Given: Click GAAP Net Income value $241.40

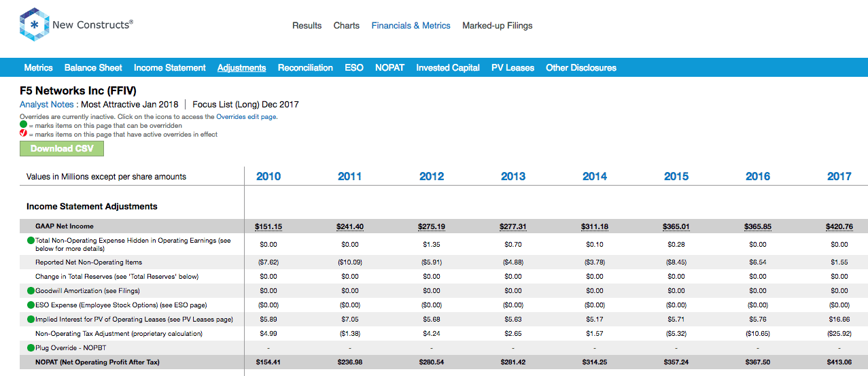Looking at the screenshot, I should pyautogui.click(x=350, y=226).
